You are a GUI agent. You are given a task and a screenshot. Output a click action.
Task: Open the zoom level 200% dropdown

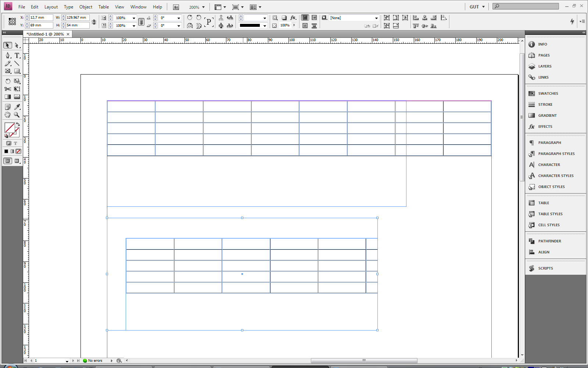(x=203, y=7)
